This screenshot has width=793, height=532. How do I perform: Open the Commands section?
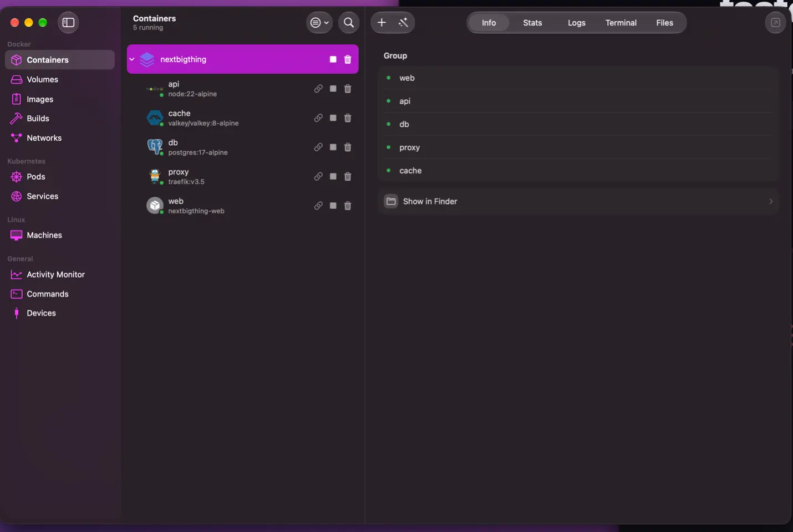click(x=60, y=294)
